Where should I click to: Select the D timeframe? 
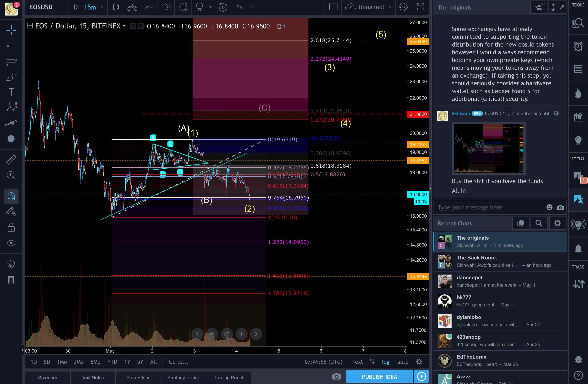pos(76,7)
